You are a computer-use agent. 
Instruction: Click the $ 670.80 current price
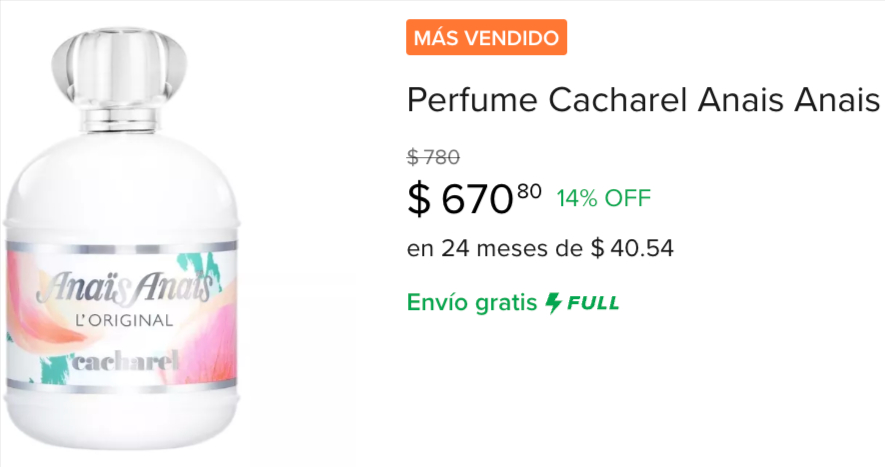click(474, 199)
